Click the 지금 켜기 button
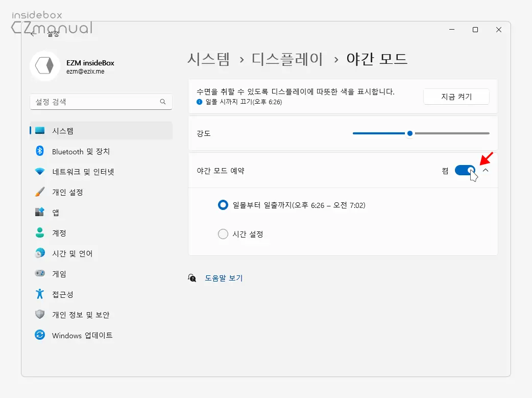 coord(456,97)
